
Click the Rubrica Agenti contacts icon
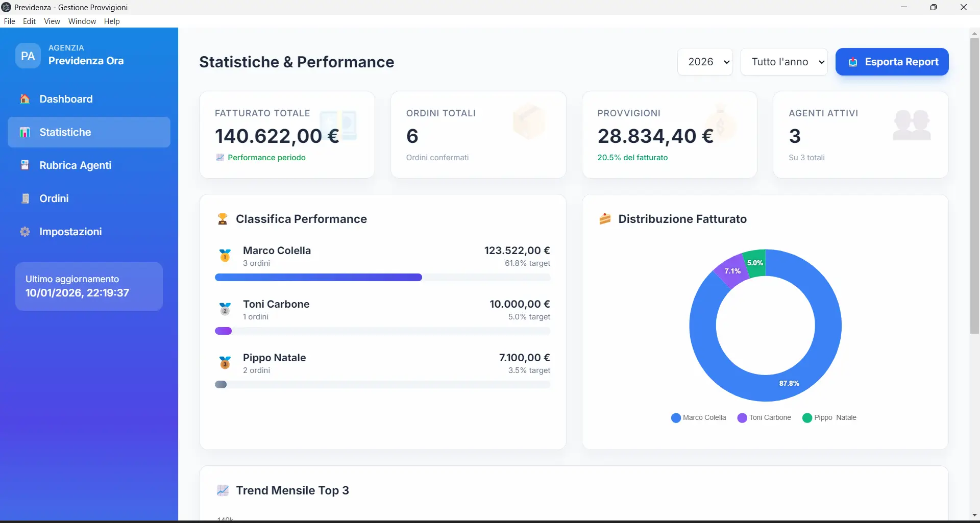pos(24,165)
